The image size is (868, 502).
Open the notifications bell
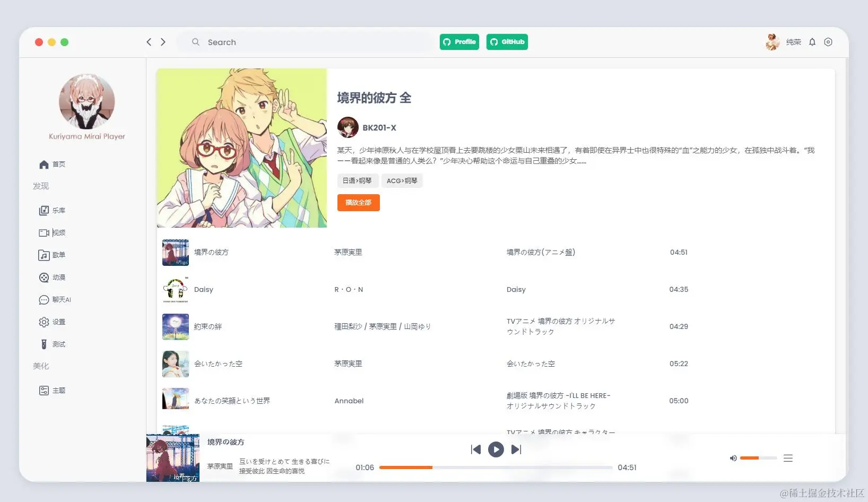click(812, 42)
